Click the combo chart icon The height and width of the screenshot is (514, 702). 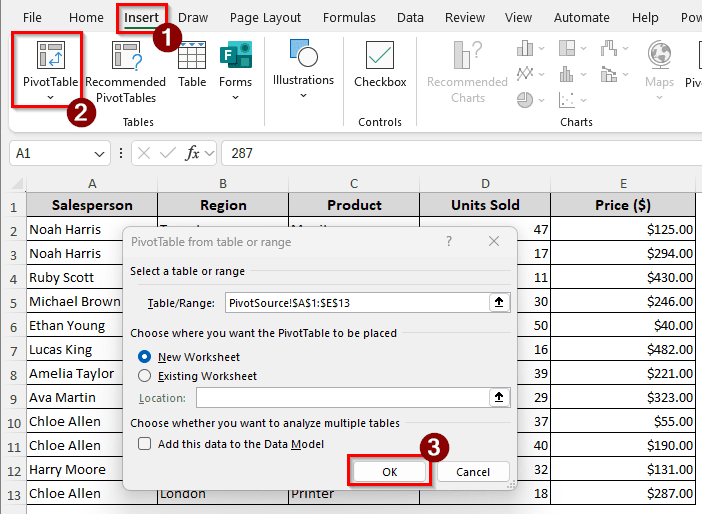click(609, 74)
